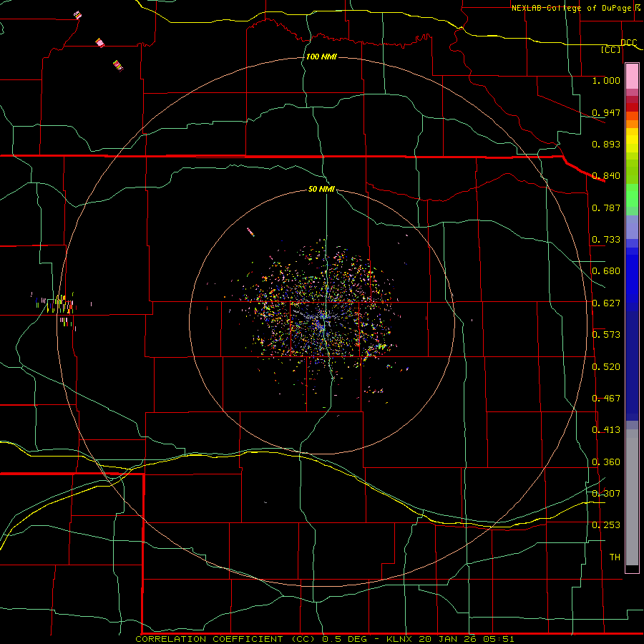The width and height of the screenshot is (644, 644).
Task: Click the 50 NMI range ring label
Action: (321, 189)
